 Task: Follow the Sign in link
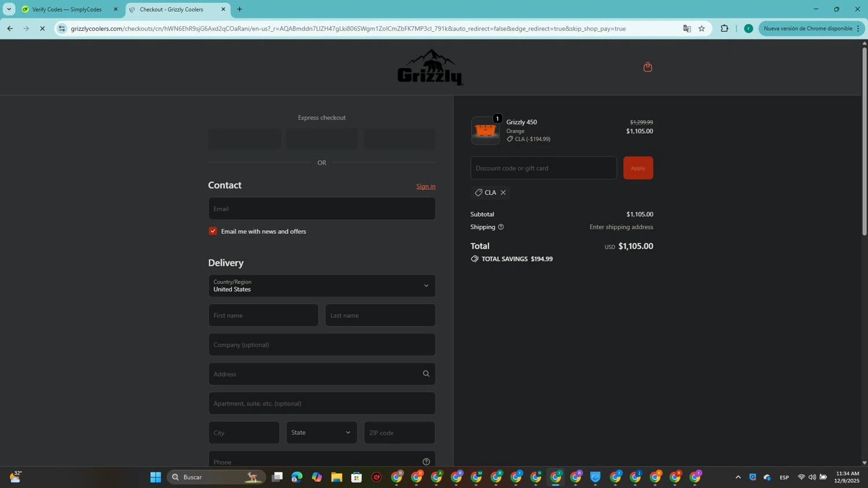426,186
